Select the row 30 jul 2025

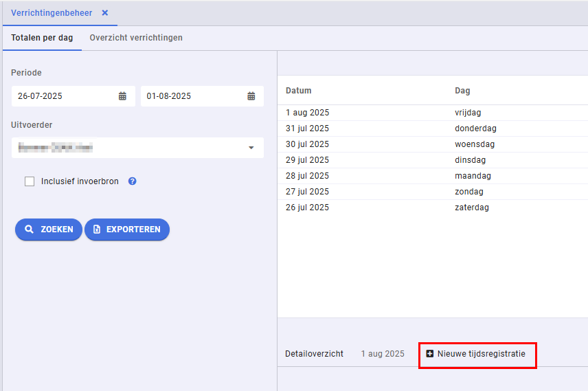[433, 144]
